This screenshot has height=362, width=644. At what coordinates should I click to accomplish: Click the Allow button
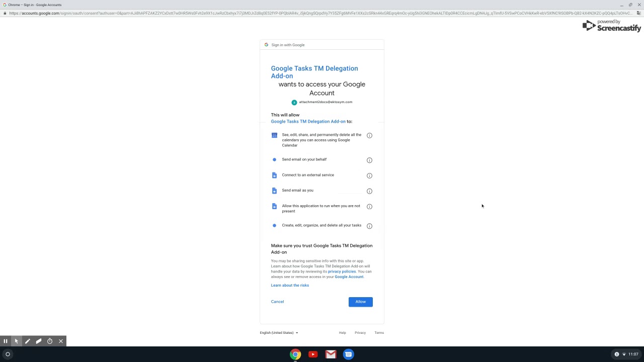tap(361, 302)
